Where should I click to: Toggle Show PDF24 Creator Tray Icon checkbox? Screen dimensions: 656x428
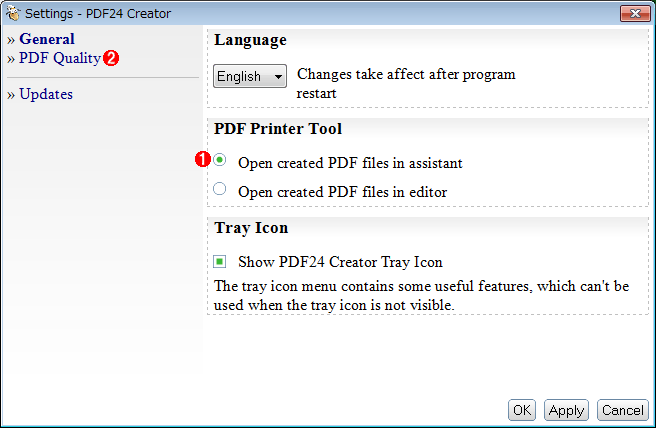click(220, 261)
